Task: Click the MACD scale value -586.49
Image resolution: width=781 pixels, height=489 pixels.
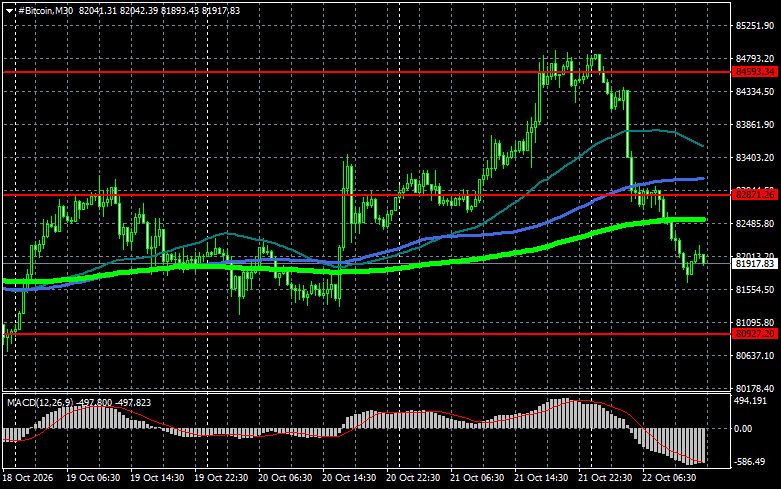Action: [x=750, y=462]
